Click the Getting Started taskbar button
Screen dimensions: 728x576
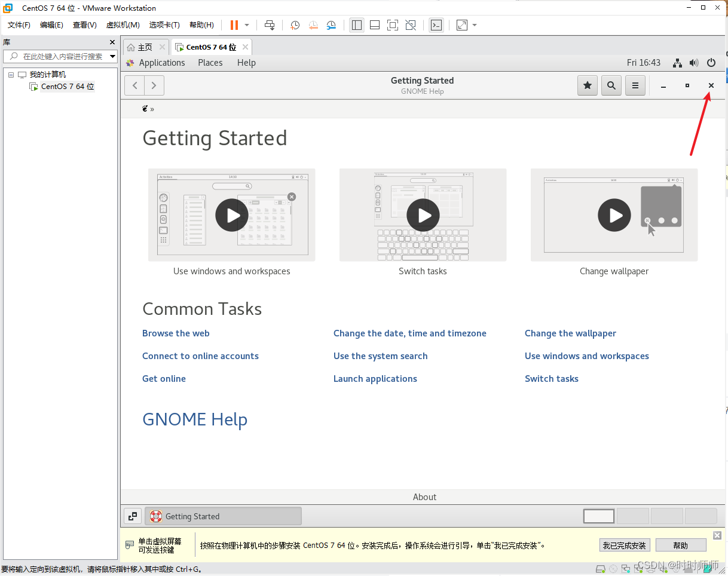click(223, 516)
